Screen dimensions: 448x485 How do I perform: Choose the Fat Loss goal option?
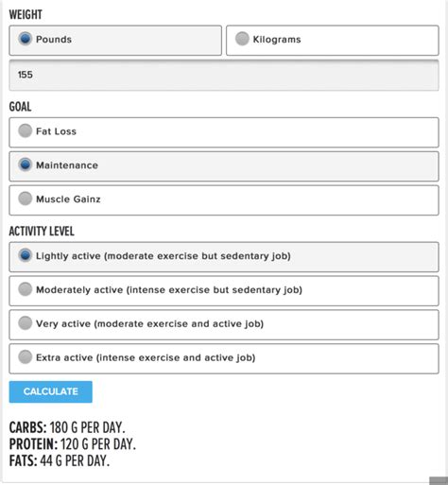click(224, 132)
